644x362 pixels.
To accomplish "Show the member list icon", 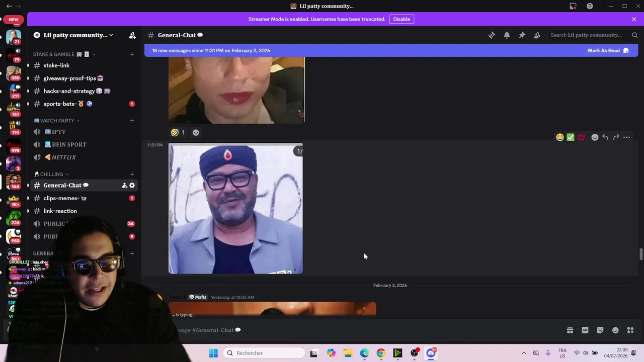I will (537, 35).
